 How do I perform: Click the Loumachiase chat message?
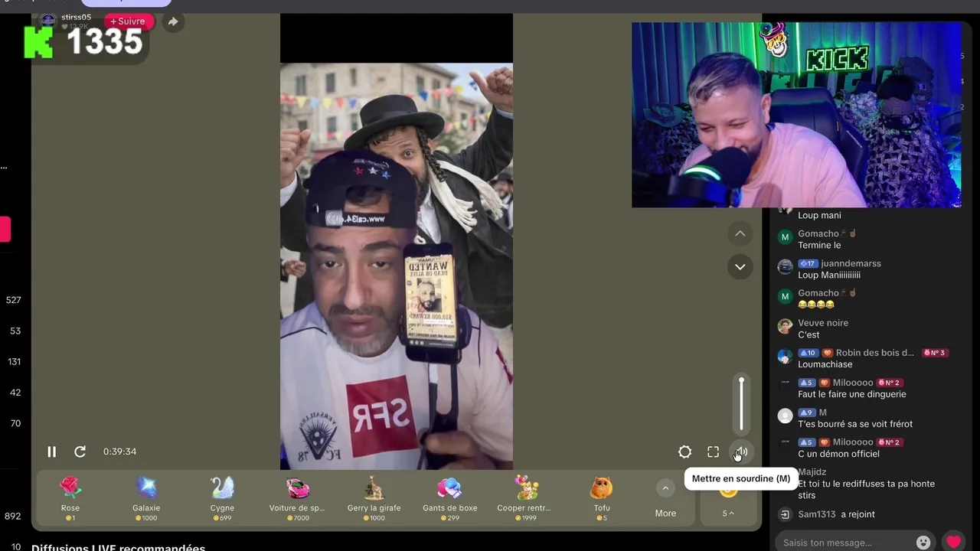point(825,364)
